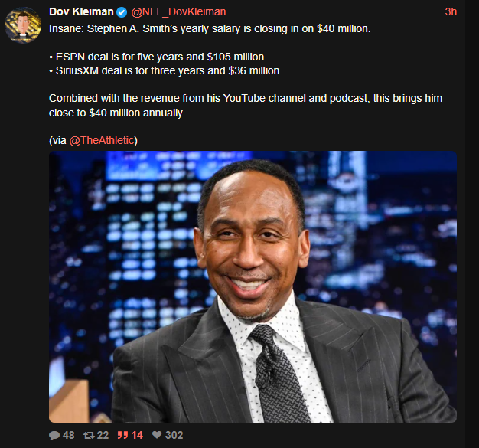This screenshot has height=448, width=479.
Task: Open the 3h timestamp permalink
Action: tap(451, 12)
